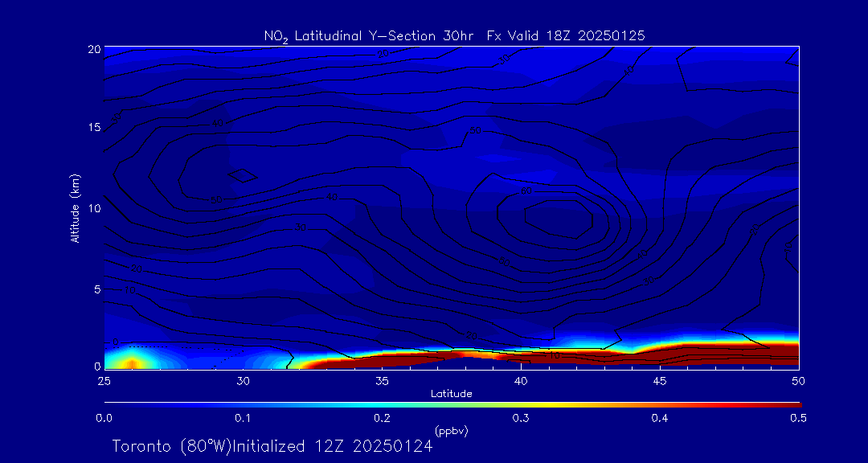Click the colorbar tick label 0.1

243,418
